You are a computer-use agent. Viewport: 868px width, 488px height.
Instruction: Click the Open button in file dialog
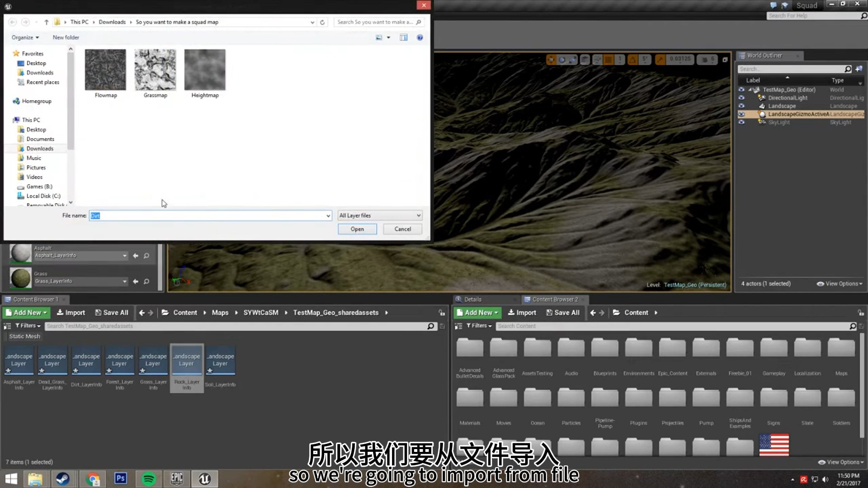coord(357,229)
